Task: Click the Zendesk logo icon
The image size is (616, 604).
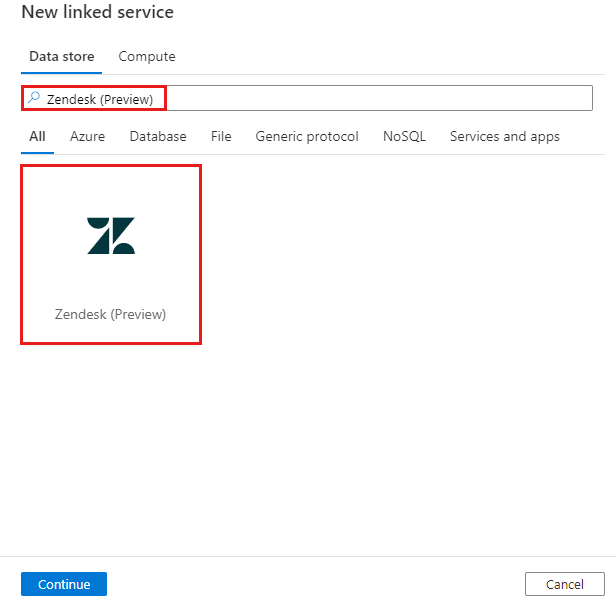Action: pyautogui.click(x=111, y=235)
